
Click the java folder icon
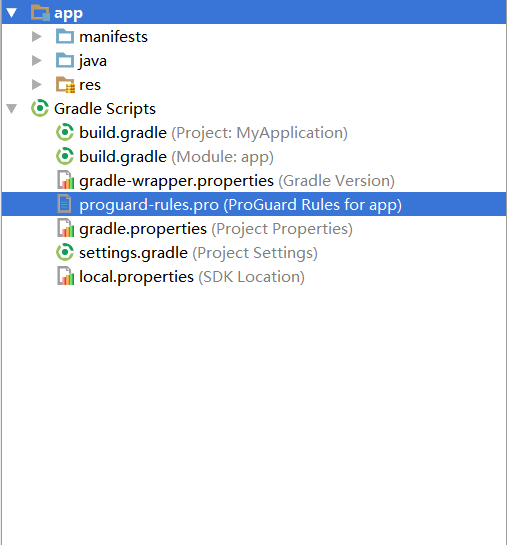65,60
